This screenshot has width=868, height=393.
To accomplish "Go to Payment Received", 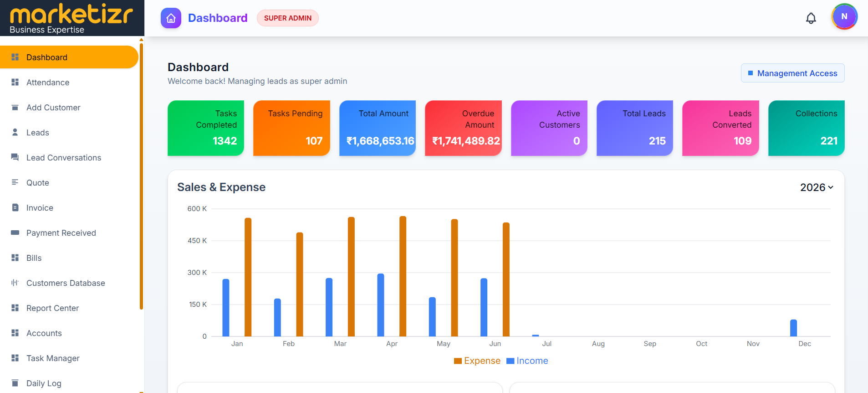I will click(x=69, y=233).
